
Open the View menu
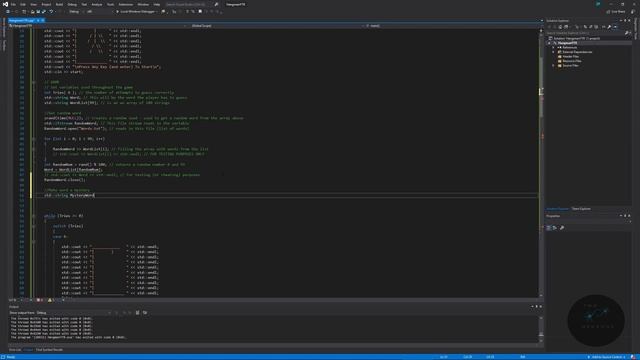[33, 4]
